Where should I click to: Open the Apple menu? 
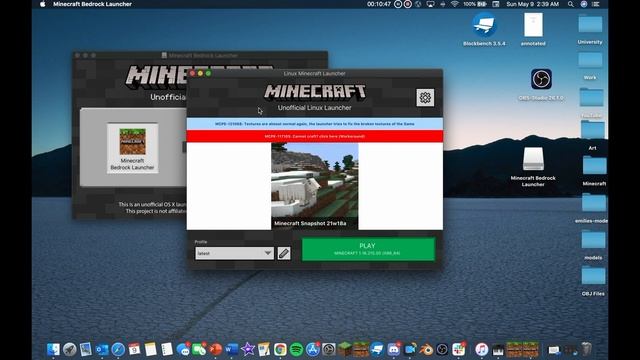click(42, 4)
